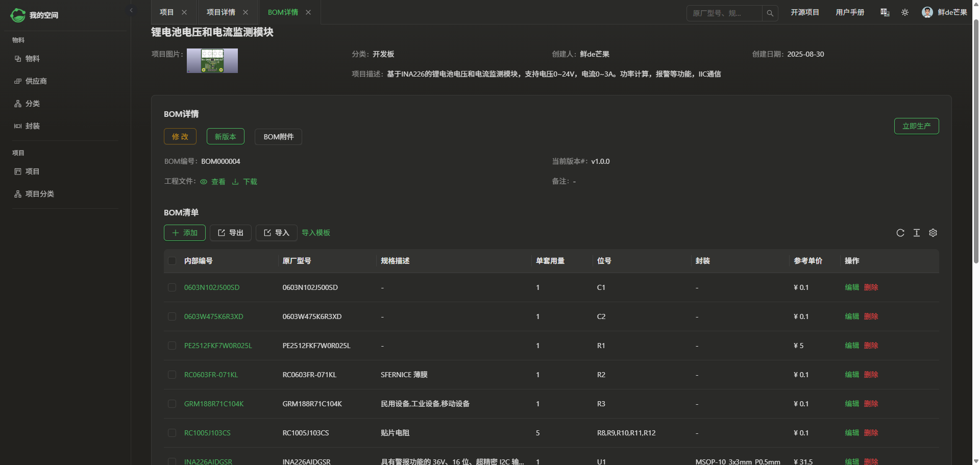Viewport: 980px width, 465px height.
Task: Toggle the light/dark theme sun icon
Action: [x=905, y=12]
